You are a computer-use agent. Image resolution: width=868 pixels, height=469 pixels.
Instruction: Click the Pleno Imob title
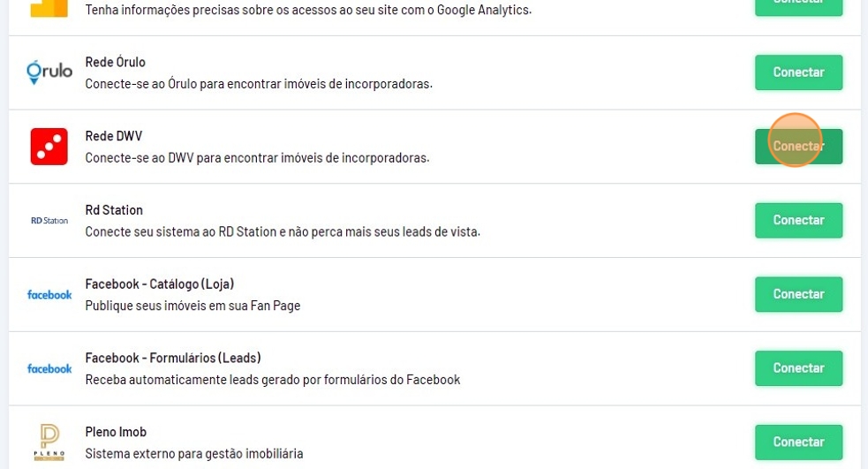pos(116,432)
